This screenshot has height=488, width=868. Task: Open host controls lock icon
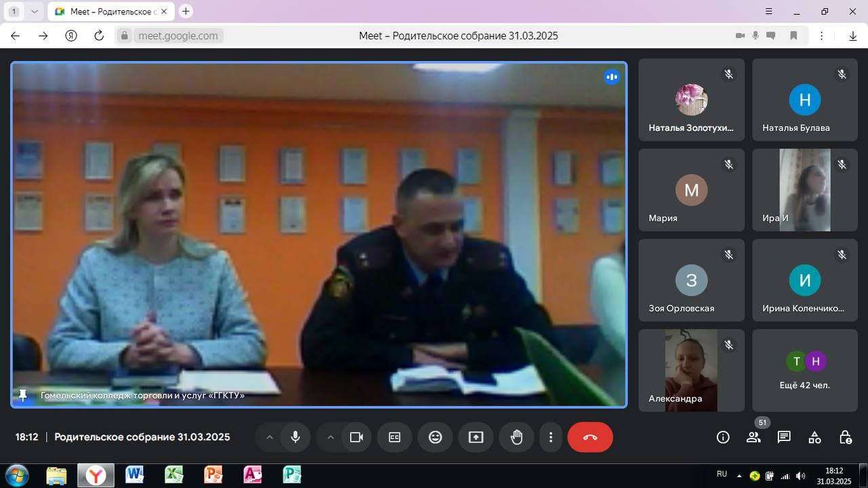coord(845,437)
